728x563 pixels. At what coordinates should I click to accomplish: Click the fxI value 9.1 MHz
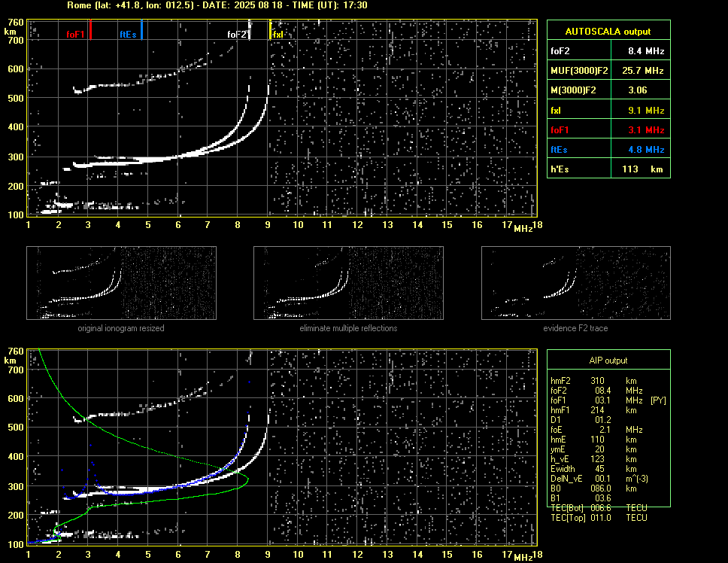tap(646, 111)
